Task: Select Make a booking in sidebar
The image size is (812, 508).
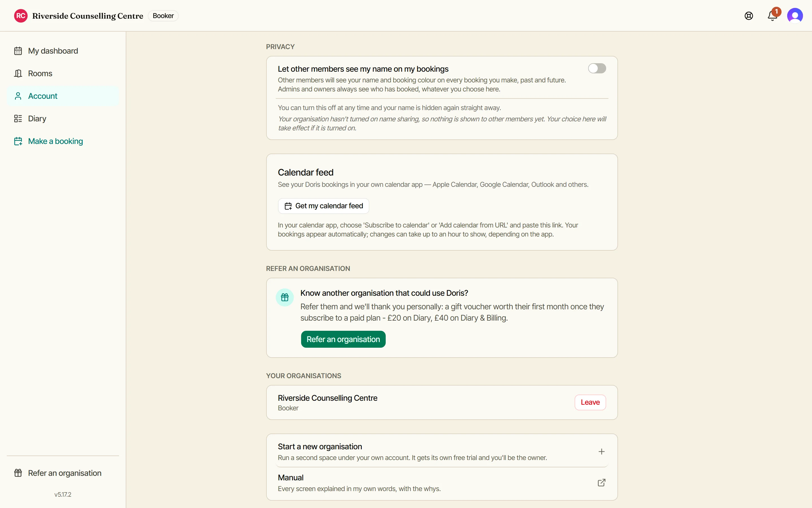Action: coord(63,141)
